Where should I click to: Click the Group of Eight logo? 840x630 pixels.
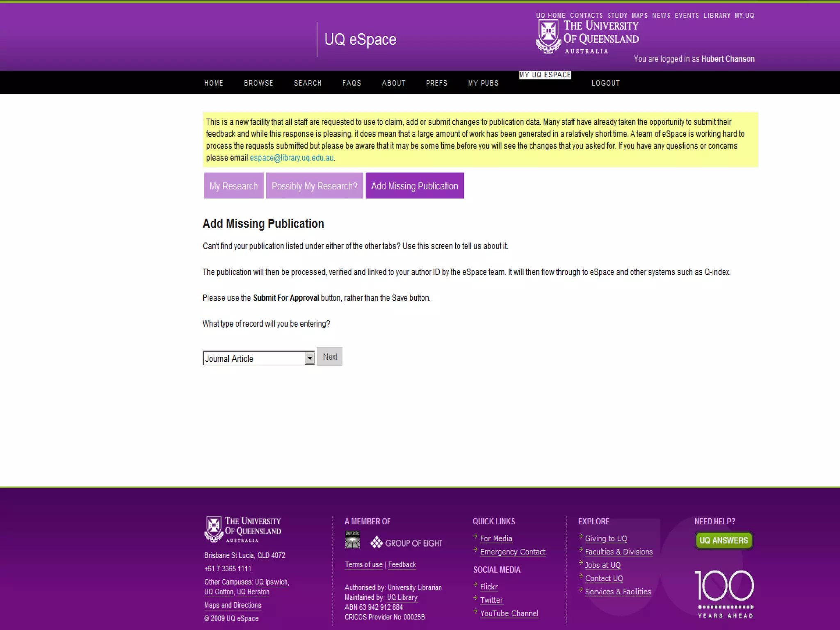[406, 543]
